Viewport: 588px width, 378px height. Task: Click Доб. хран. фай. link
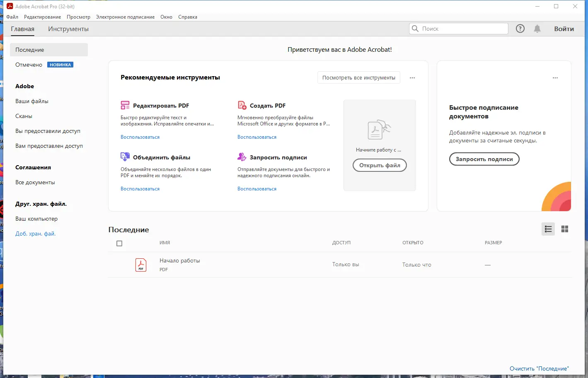point(36,234)
